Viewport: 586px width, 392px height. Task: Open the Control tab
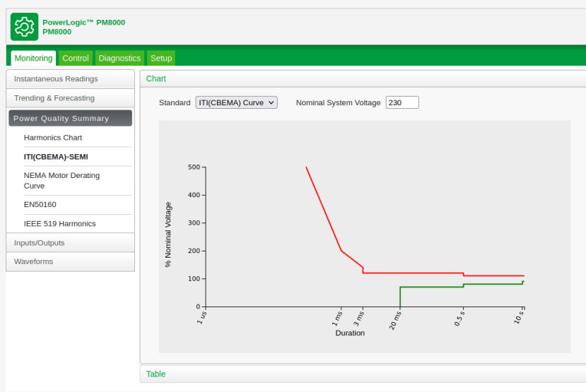[76, 58]
